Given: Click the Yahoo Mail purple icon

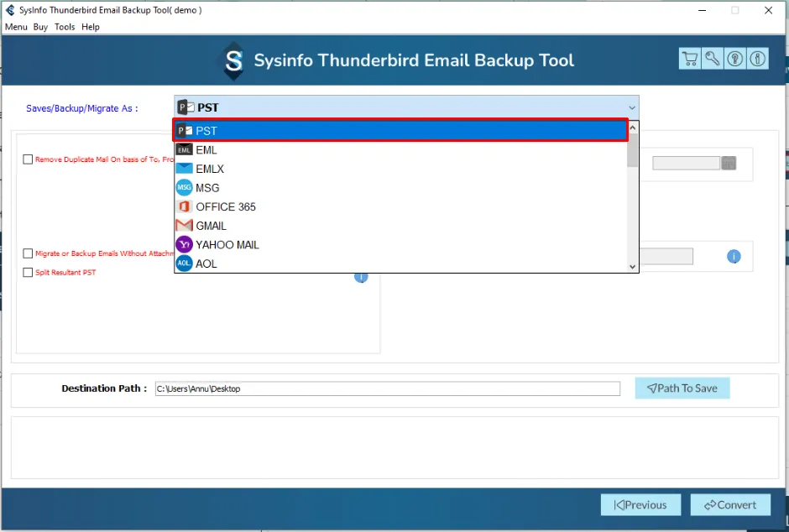Looking at the screenshot, I should coord(184,244).
